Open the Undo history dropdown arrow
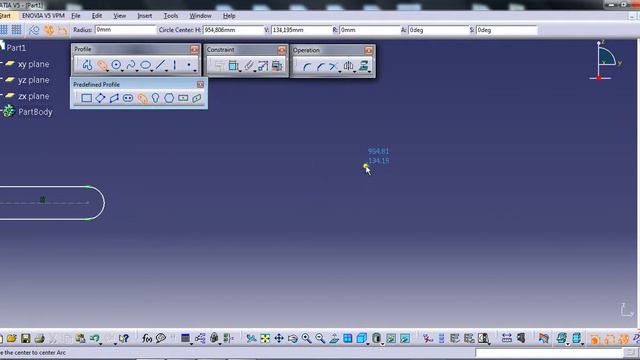 pos(101,344)
